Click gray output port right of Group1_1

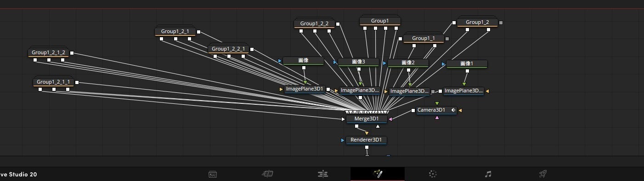[447, 39]
